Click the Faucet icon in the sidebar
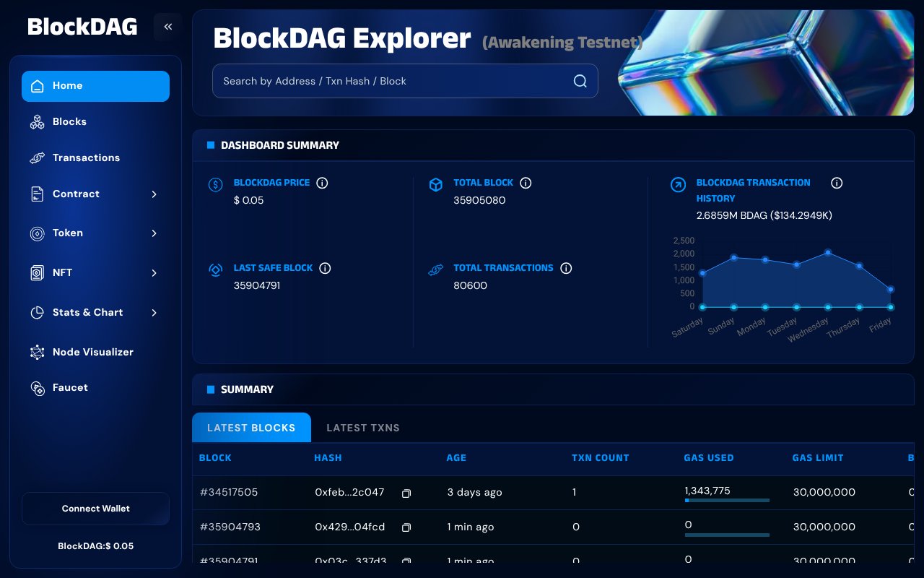This screenshot has height=578, width=924. click(38, 388)
